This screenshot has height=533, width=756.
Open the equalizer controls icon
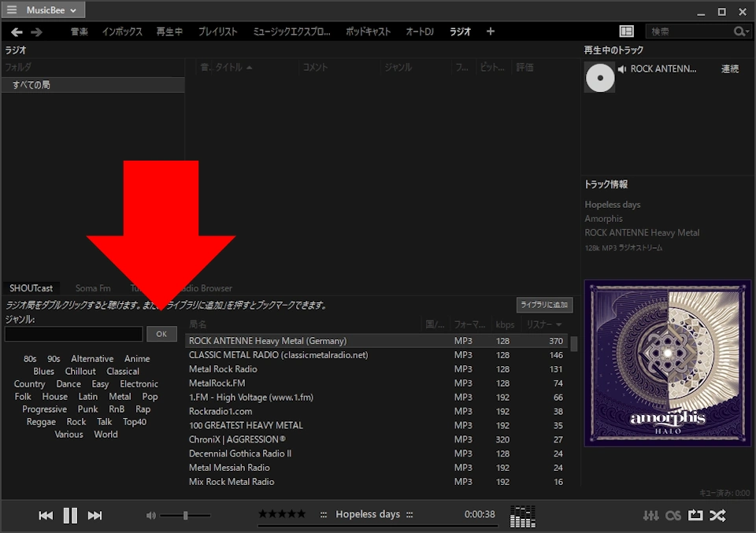650,515
